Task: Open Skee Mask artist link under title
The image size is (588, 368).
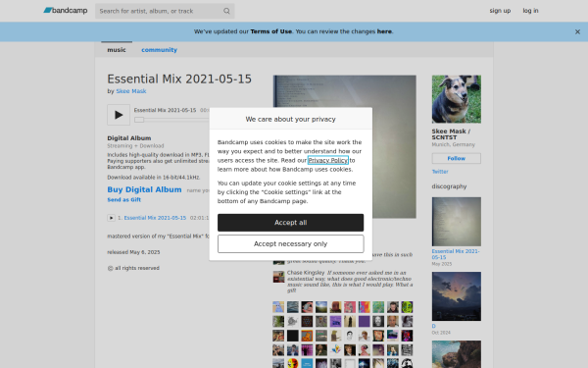Action: tap(131, 91)
